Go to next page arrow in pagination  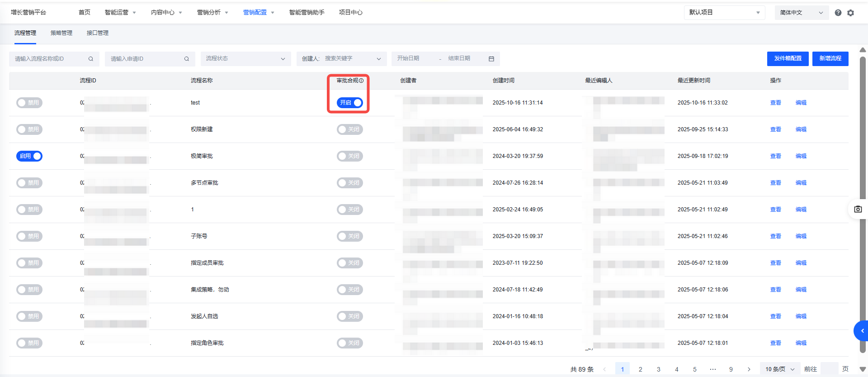749,369
